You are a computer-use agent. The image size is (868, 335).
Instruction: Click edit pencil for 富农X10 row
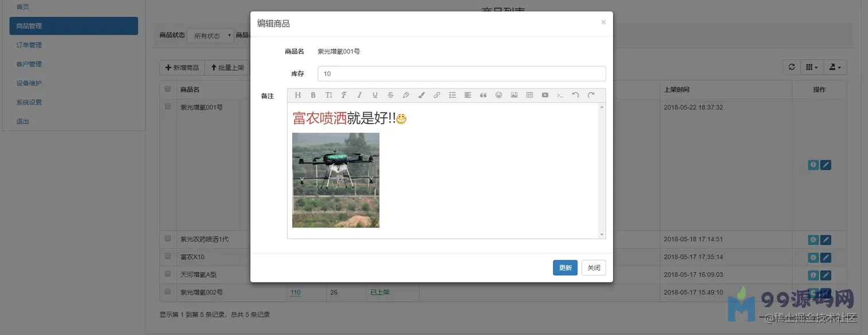[x=826, y=257]
